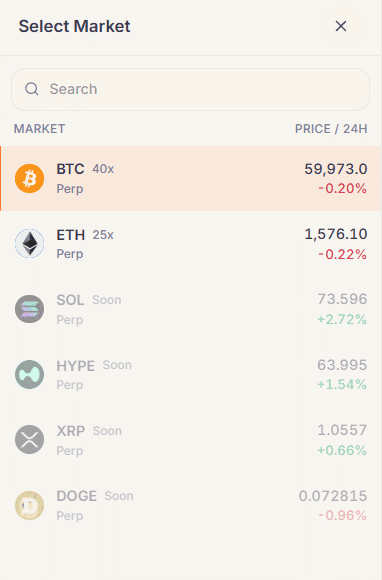
Task: Click the XRP coin icon
Action: 30,439
